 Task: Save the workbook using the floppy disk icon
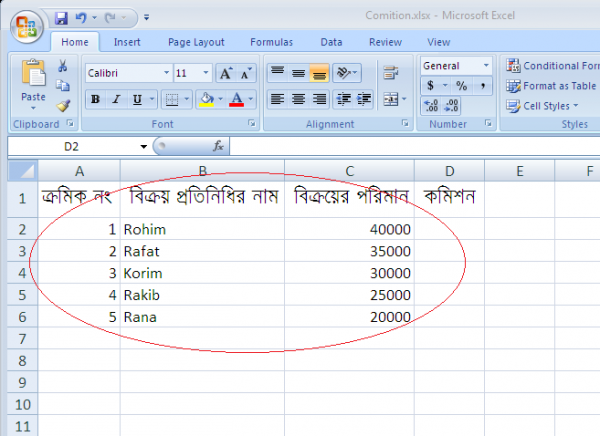[61, 18]
